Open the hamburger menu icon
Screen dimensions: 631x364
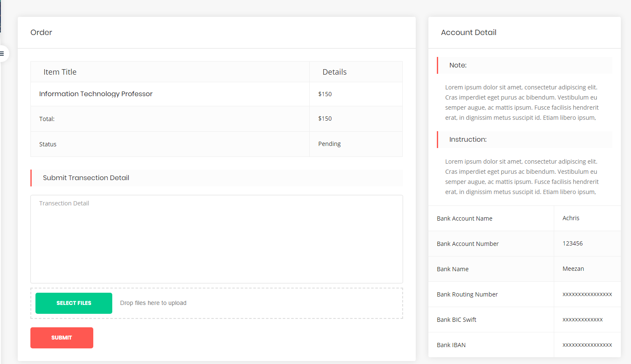point(2,54)
